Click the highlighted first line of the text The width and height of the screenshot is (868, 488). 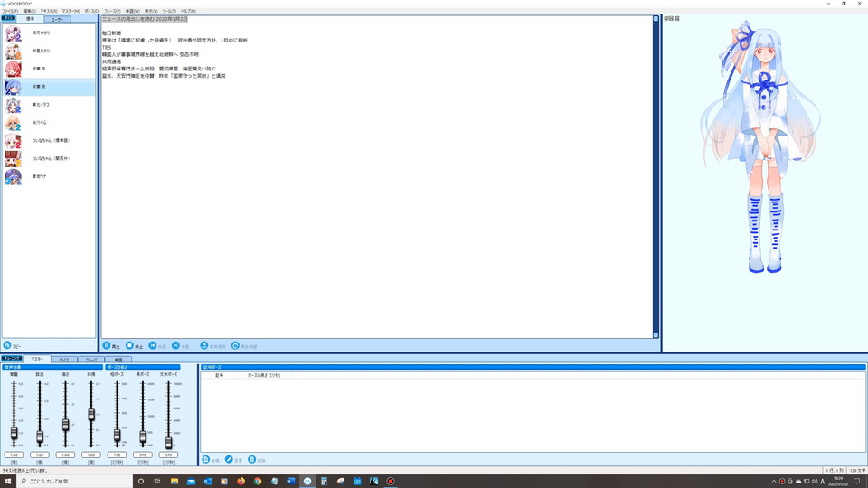pyautogui.click(x=145, y=19)
